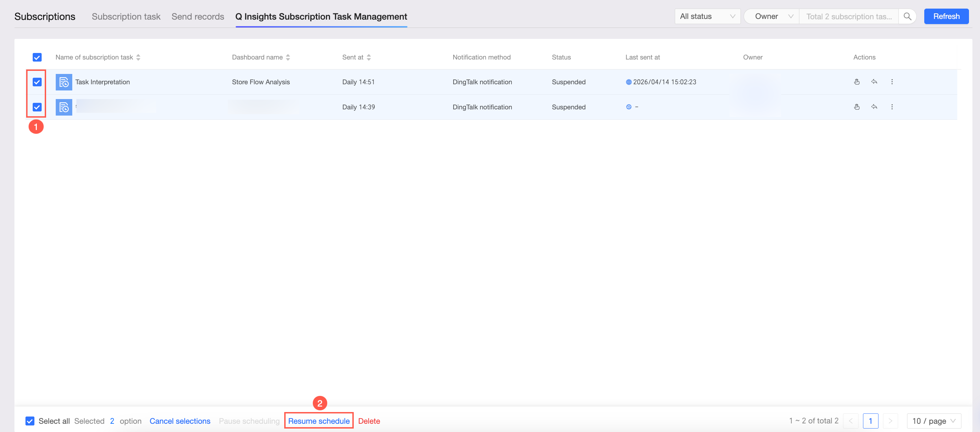This screenshot has height=432, width=980.
Task: Open the 10 / page size dropdown
Action: pyautogui.click(x=934, y=421)
